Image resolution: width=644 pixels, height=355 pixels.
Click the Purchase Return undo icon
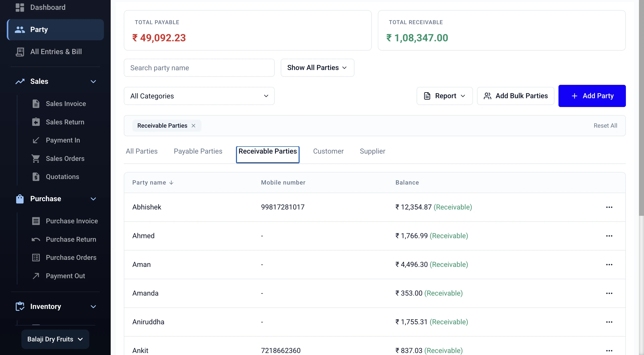pos(36,239)
